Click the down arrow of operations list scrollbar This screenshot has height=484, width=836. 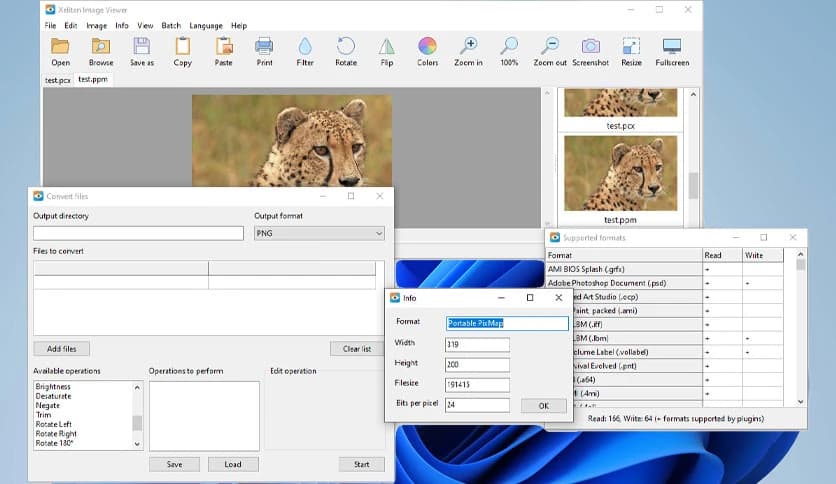pyautogui.click(x=137, y=445)
